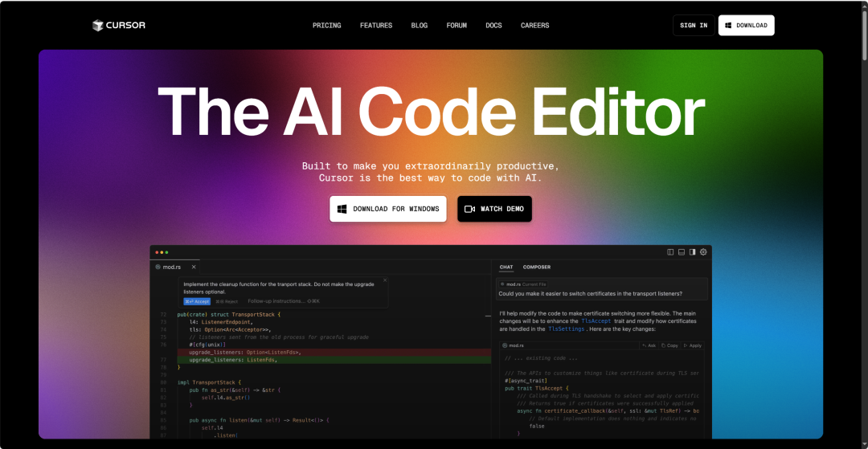Switch to the Composer tab
The width and height of the screenshot is (868, 449).
click(x=536, y=267)
